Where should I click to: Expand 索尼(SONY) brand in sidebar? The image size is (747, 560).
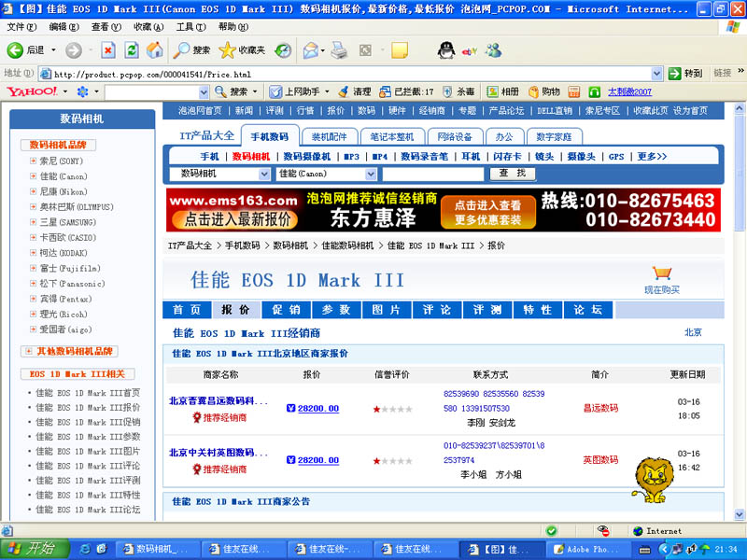click(x=33, y=161)
